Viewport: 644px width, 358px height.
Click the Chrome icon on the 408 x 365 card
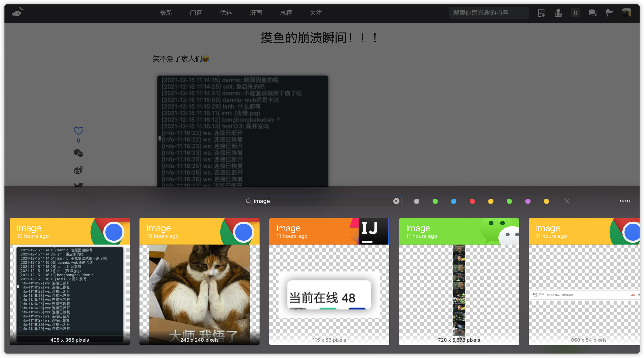pyautogui.click(x=110, y=231)
